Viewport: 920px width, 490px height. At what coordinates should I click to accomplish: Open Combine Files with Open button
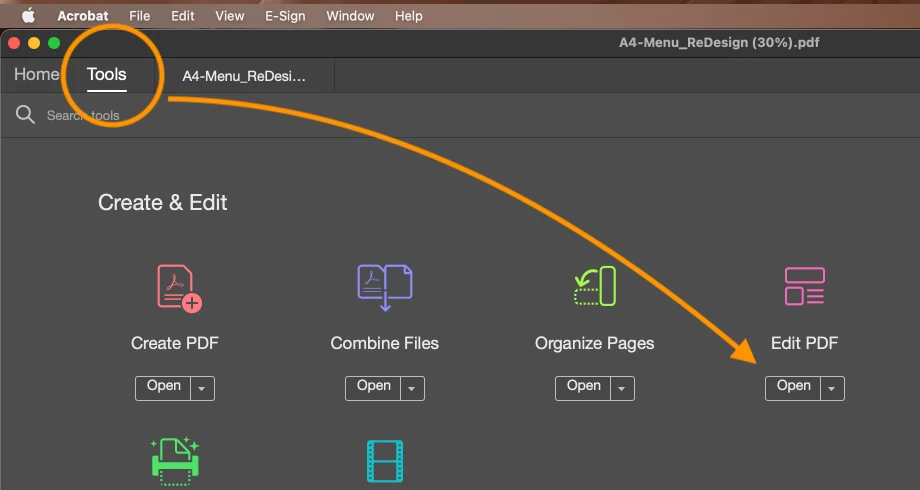[x=373, y=388]
